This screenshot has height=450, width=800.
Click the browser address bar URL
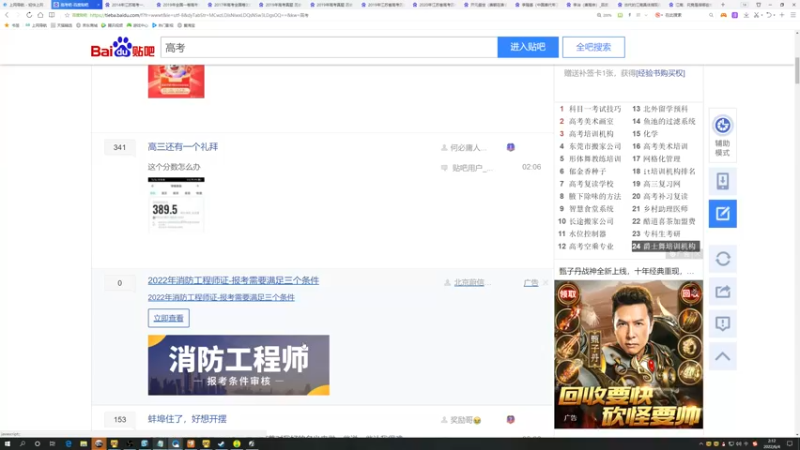point(199,15)
